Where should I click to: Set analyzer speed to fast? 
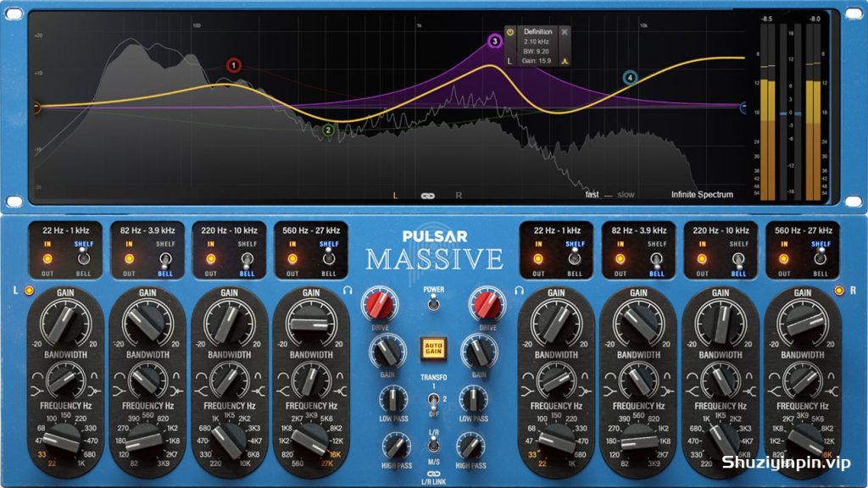click(592, 194)
